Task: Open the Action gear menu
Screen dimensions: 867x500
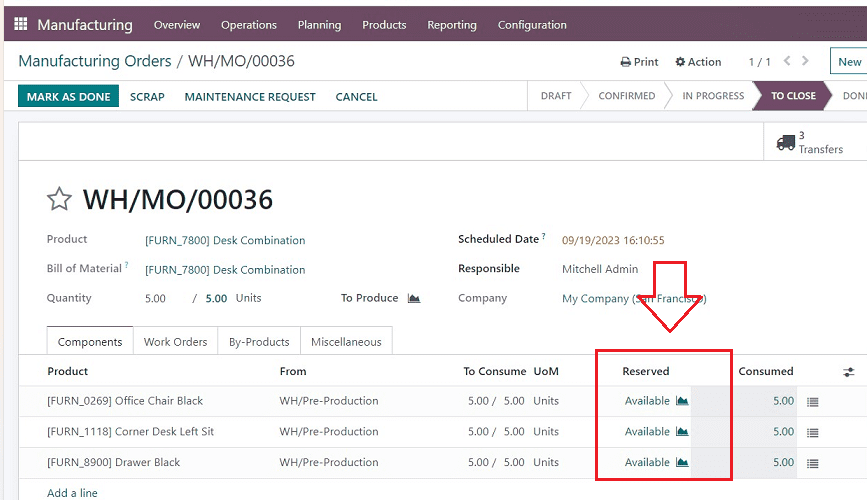Action: (698, 62)
